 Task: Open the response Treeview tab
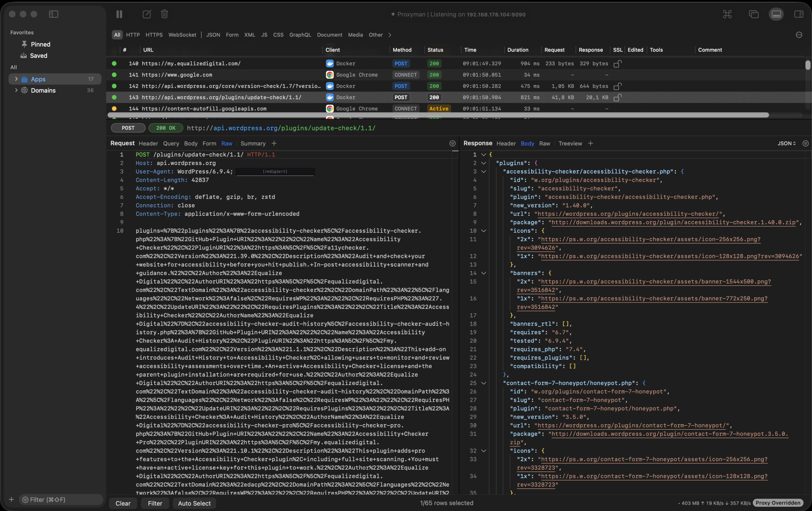pyautogui.click(x=570, y=143)
